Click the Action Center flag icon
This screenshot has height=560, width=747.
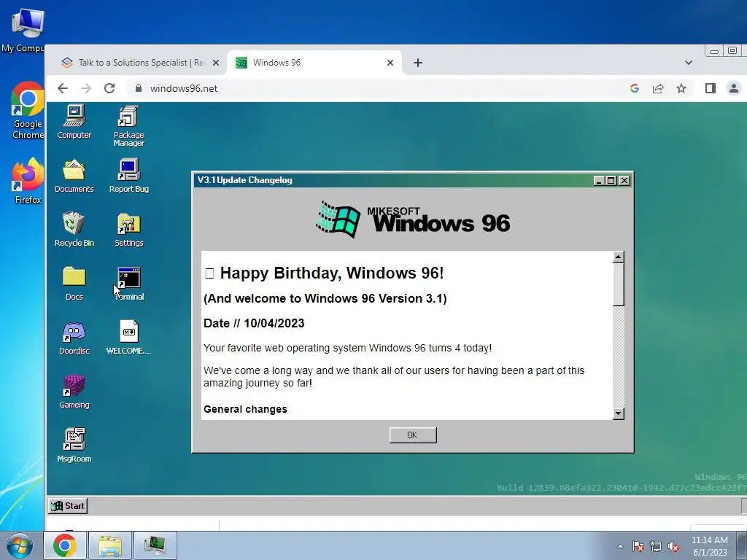pyautogui.click(x=638, y=546)
